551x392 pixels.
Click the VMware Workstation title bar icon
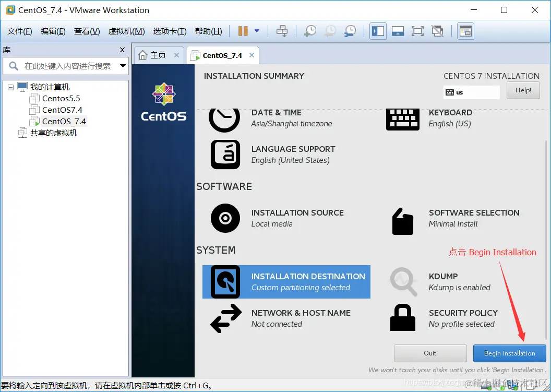(10, 10)
